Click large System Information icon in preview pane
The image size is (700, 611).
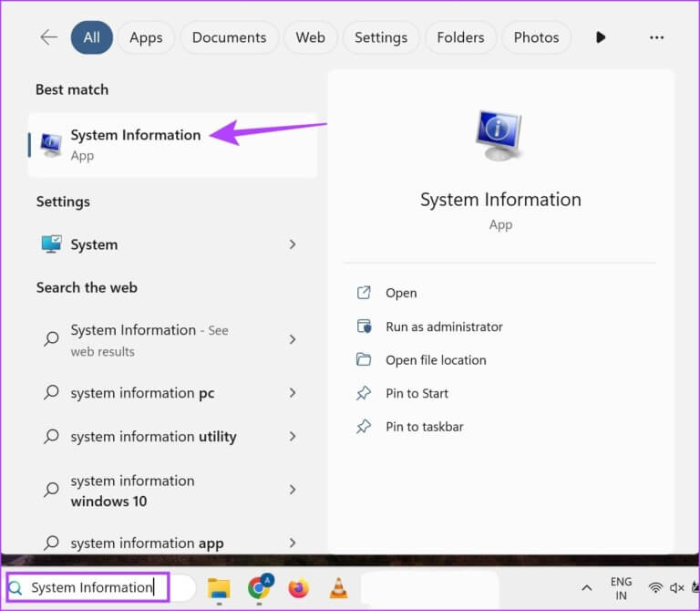pyautogui.click(x=499, y=135)
